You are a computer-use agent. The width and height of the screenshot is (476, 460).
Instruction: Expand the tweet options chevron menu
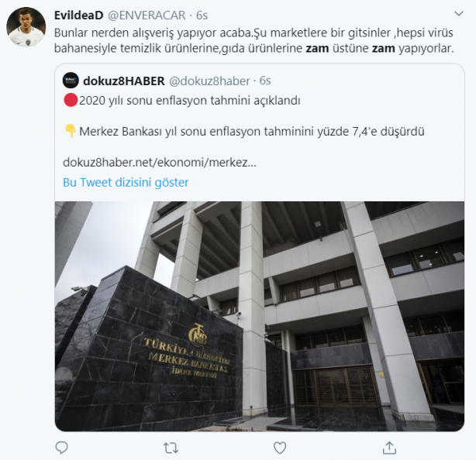click(458, 13)
